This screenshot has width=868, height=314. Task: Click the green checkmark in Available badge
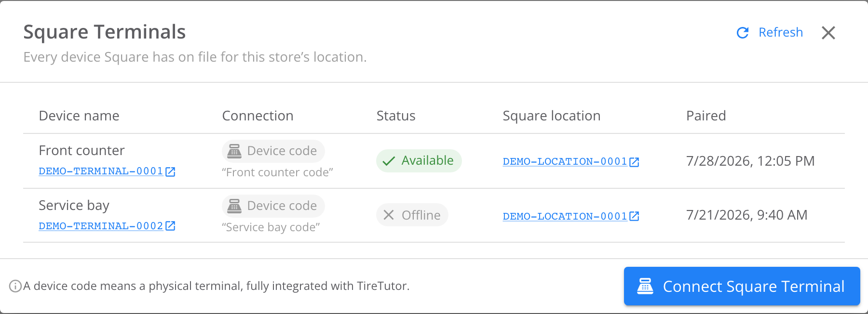[x=389, y=161]
